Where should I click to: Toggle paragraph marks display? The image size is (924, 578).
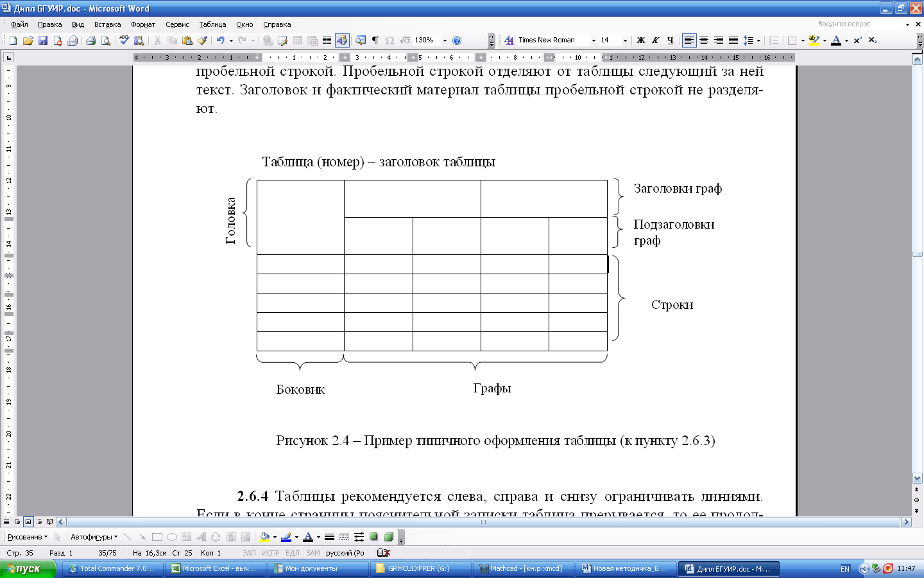pos(375,40)
